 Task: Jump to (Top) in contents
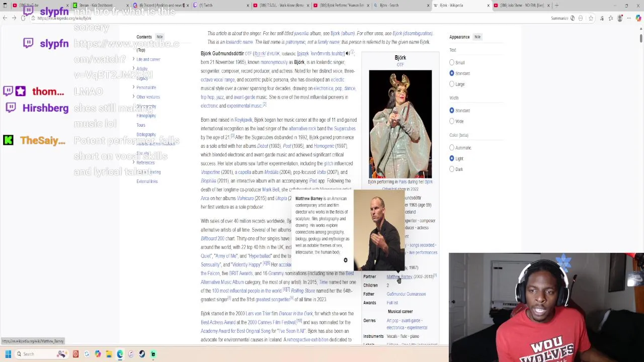pos(141,50)
